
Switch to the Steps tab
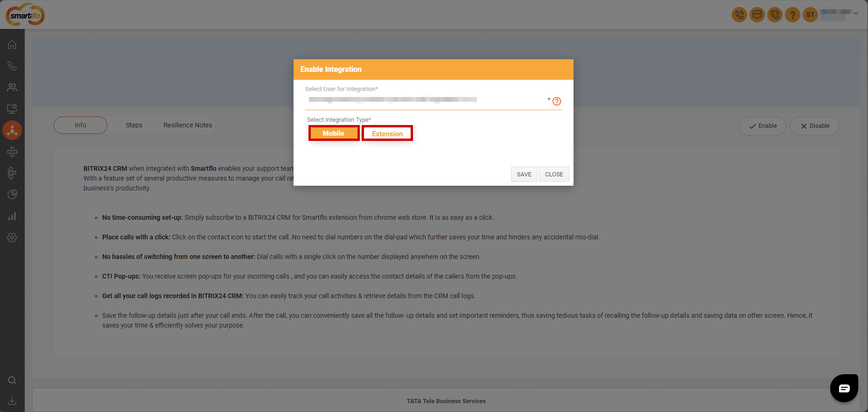(134, 125)
